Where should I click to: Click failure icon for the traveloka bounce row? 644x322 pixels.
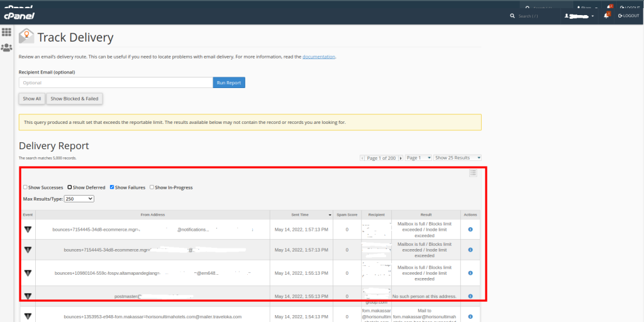28,316
